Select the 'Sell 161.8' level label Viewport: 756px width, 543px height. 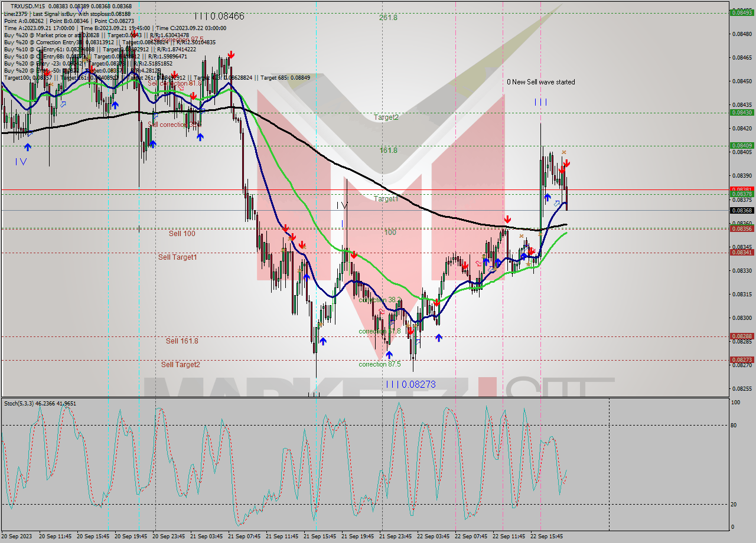(x=182, y=341)
